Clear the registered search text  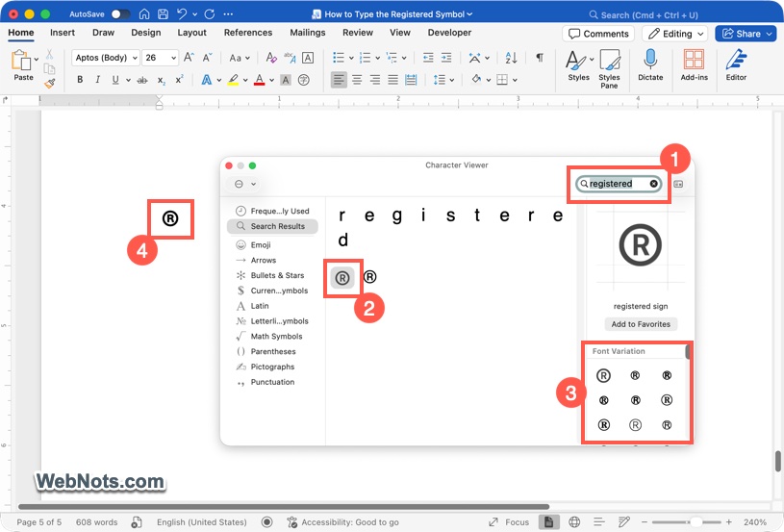653,184
